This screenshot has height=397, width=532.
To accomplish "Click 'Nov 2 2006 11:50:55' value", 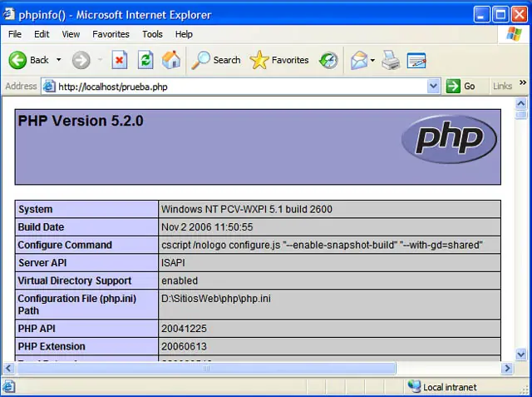I will pos(207,227).
